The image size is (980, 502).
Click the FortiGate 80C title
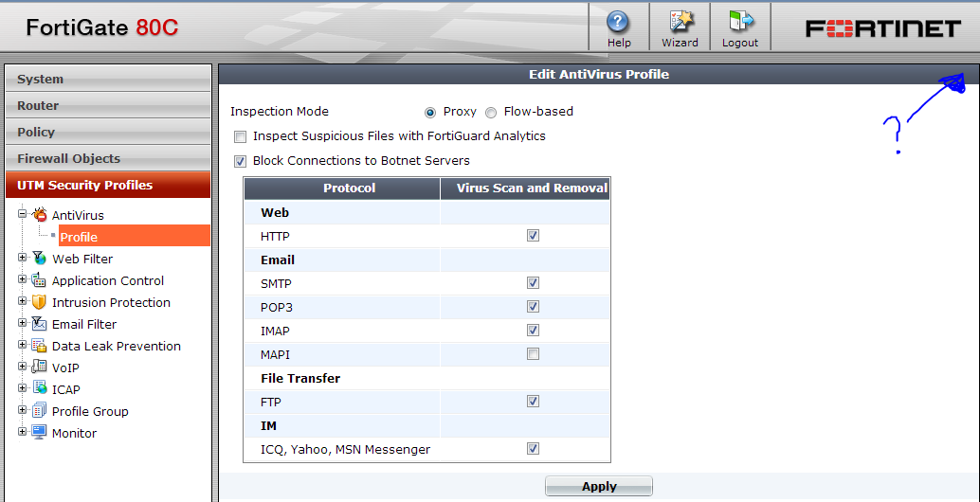(102, 27)
